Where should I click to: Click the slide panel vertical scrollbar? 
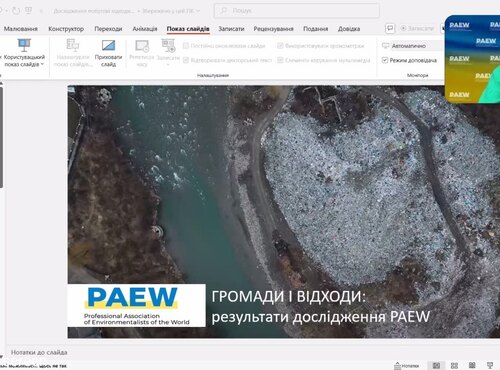coord(1,137)
